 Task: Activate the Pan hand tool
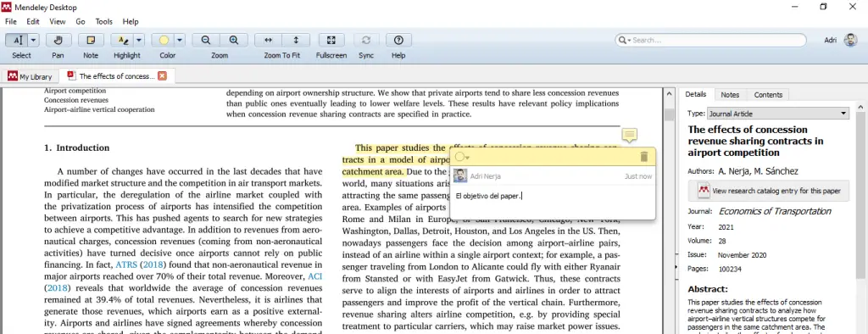pos(58,41)
